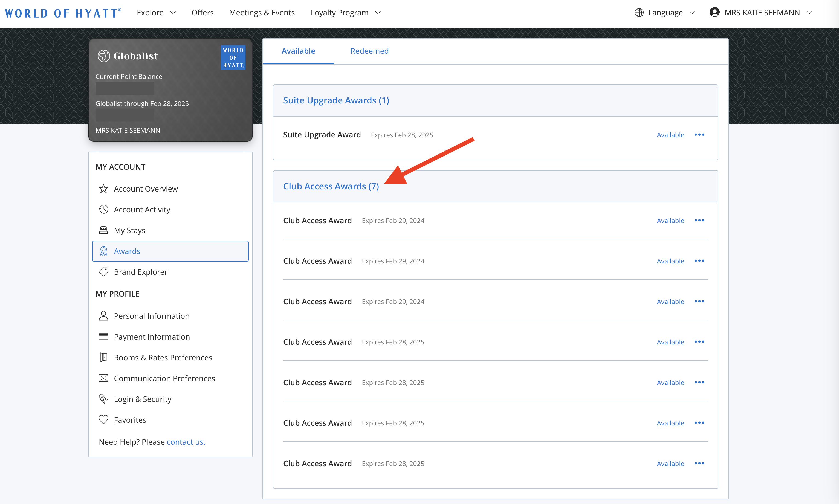Open options for second Club Access Award
This screenshot has width=839, height=504.
pyautogui.click(x=699, y=261)
